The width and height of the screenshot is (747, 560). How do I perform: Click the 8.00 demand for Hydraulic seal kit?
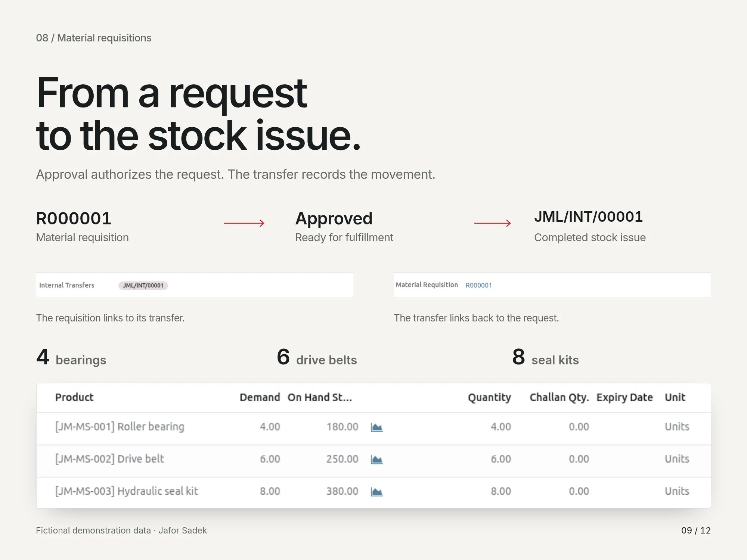(270, 491)
